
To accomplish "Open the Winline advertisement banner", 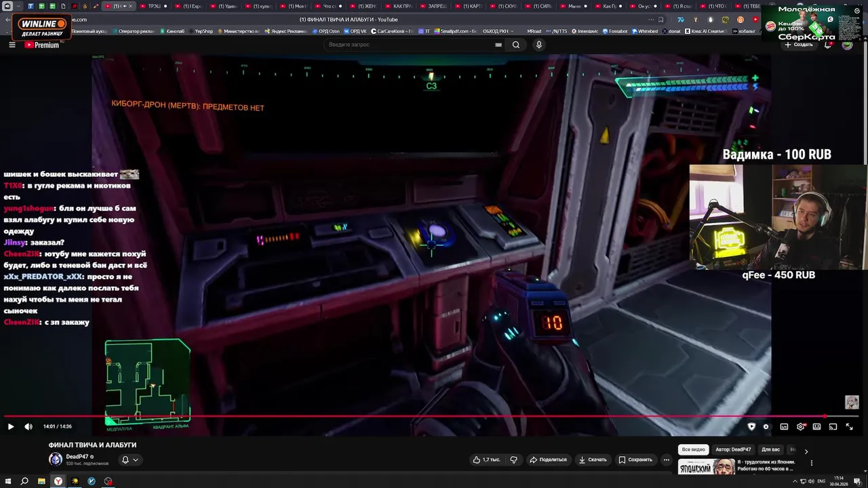I will pyautogui.click(x=43, y=28).
